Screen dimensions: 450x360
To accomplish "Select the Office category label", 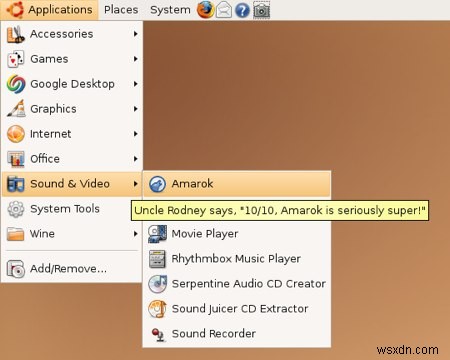I will (x=45, y=159).
